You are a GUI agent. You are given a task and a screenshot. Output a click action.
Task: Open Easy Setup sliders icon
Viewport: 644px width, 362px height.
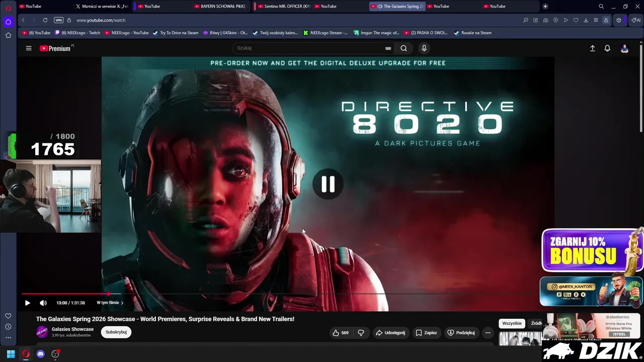coord(596,20)
